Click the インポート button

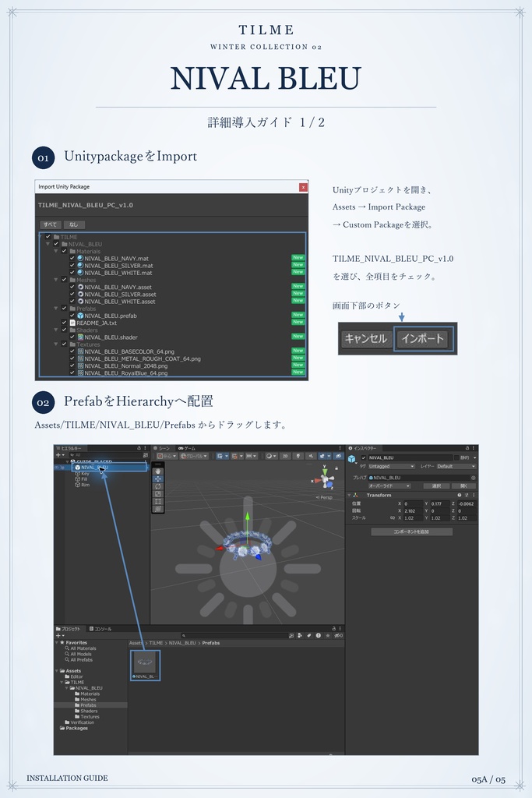point(423,338)
